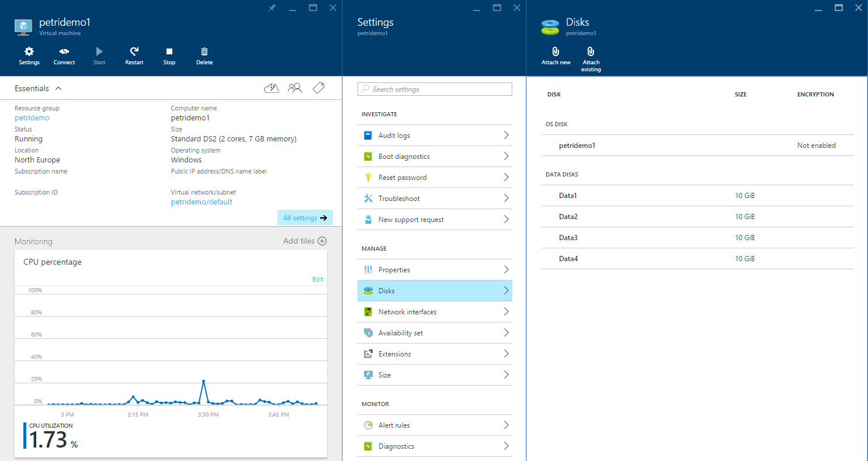Click the Not enabled encryption value
Image resolution: width=868 pixels, height=461 pixels.
click(x=817, y=145)
